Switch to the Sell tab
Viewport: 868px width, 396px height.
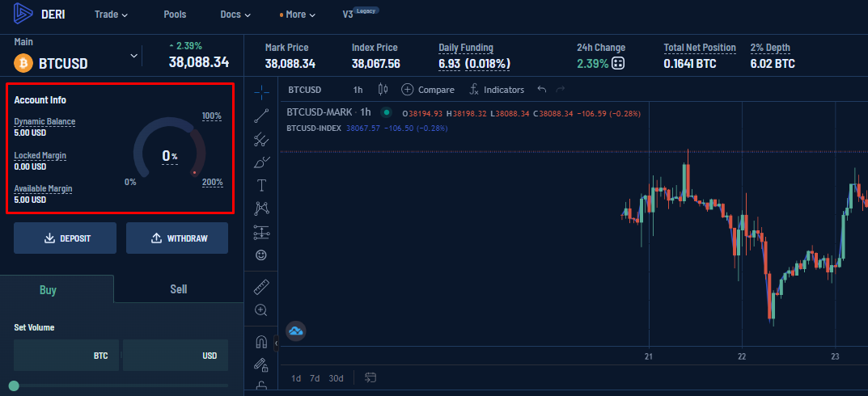pyautogui.click(x=179, y=289)
